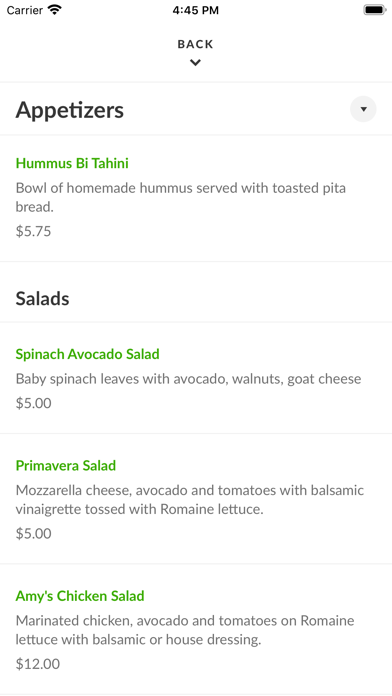The image size is (392, 696).
Task: Tap the BACK label at top
Action: coord(195,44)
